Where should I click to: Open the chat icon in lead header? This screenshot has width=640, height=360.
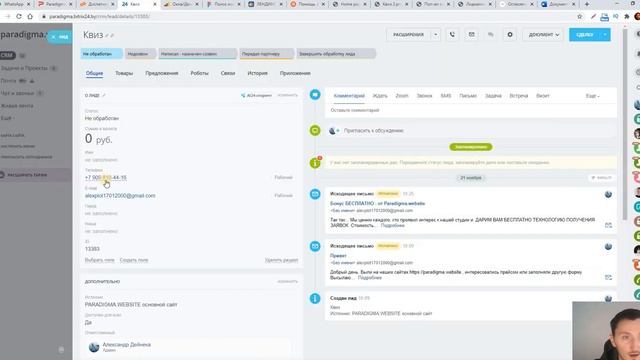click(x=491, y=35)
